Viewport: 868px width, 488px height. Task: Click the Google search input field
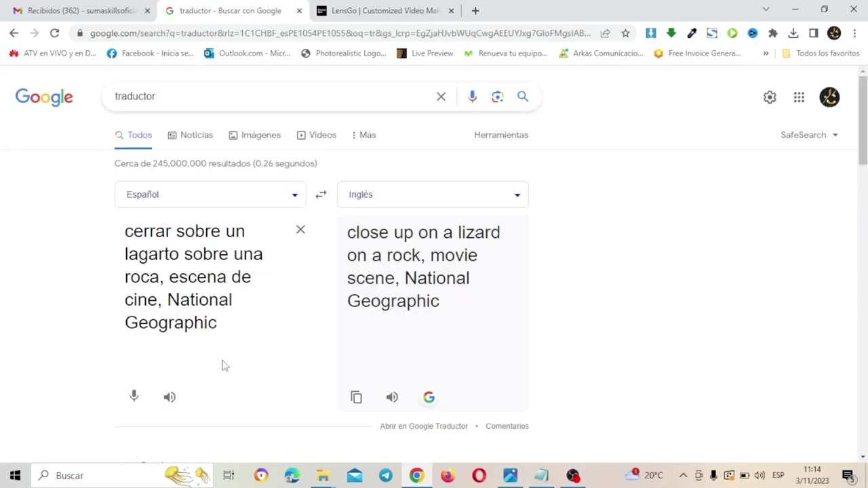tap(271, 96)
